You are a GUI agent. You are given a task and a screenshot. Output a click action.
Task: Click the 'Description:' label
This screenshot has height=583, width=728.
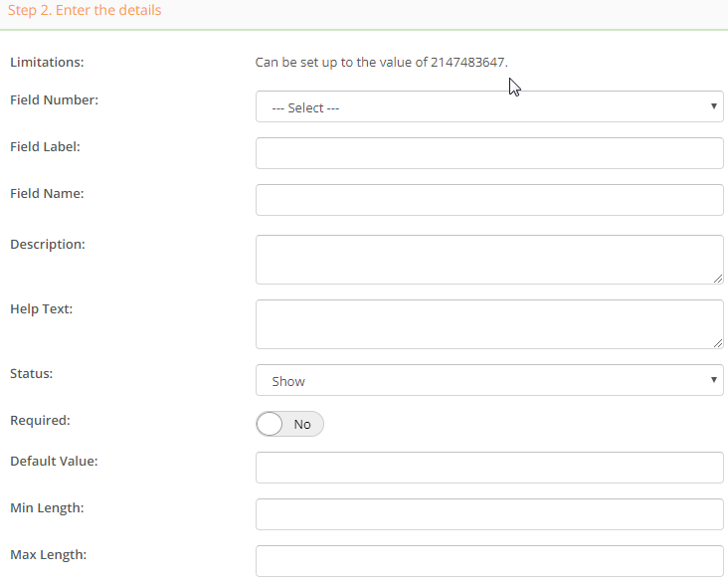(x=47, y=244)
